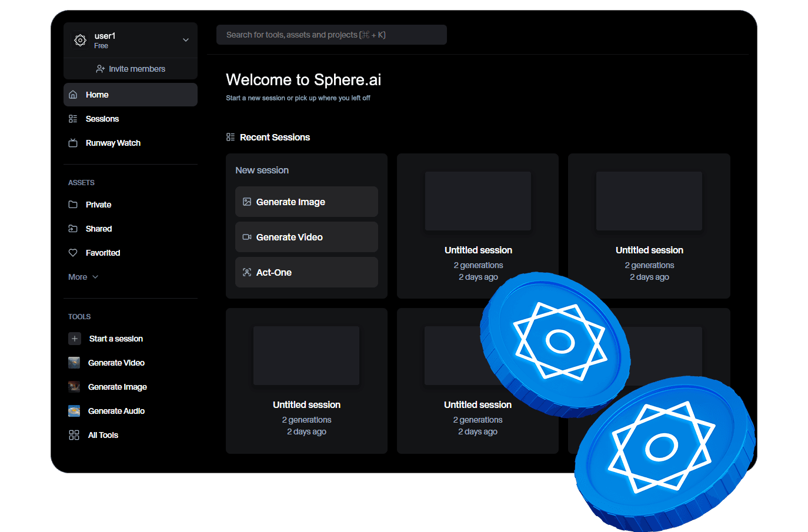Image resolution: width=808 pixels, height=532 pixels.
Task: Click the Generate Audio tool icon
Action: click(74, 410)
